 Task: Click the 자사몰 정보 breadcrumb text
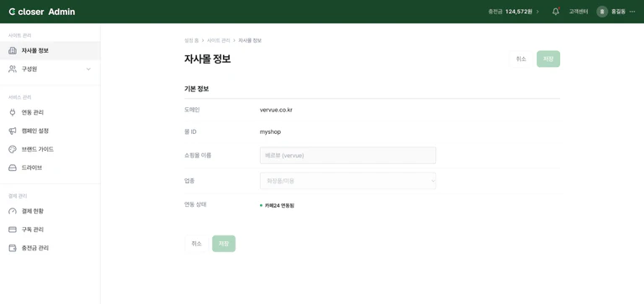[250, 40]
